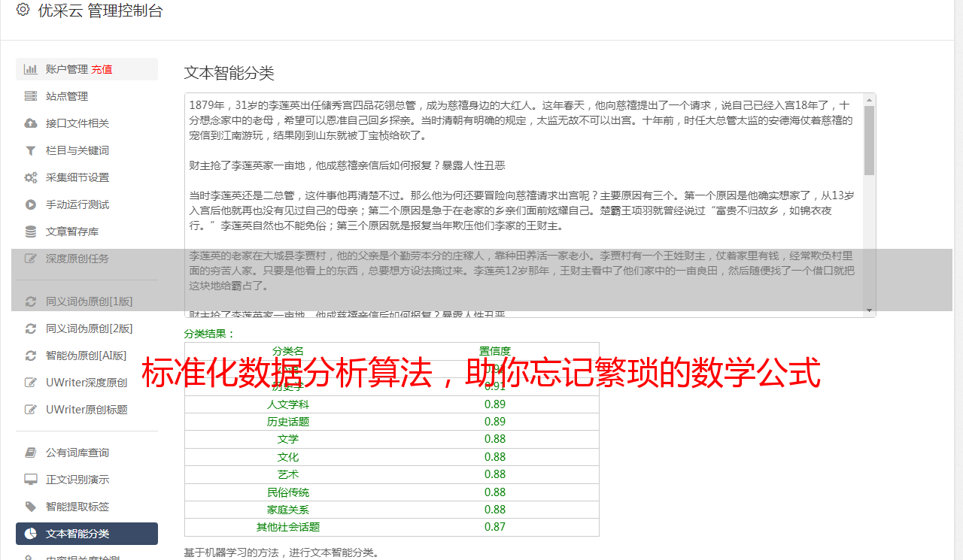Click the text area scrollbar down arrow

[x=870, y=310]
